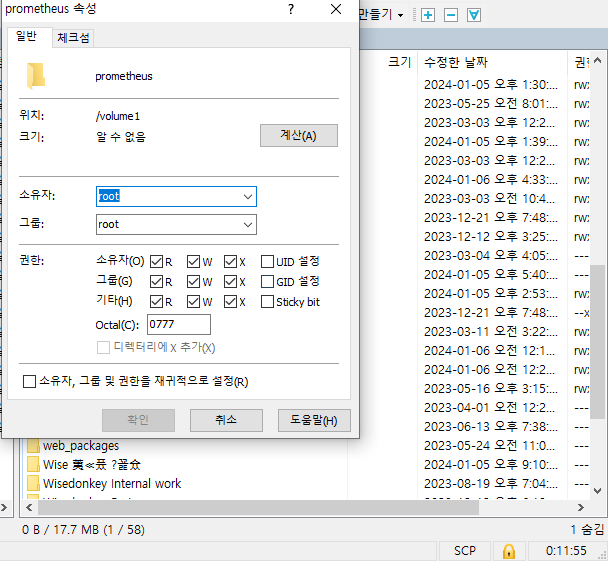Click the filter selection toolbar icon

coord(474,15)
